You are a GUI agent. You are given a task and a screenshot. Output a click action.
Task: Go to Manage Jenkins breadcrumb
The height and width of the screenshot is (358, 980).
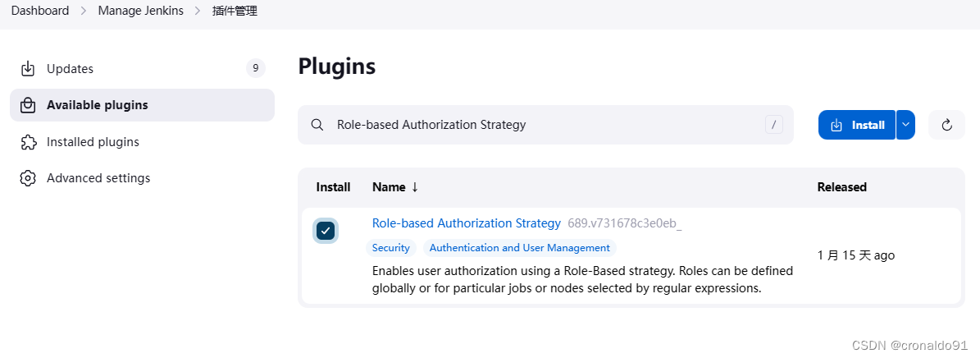coord(140,11)
